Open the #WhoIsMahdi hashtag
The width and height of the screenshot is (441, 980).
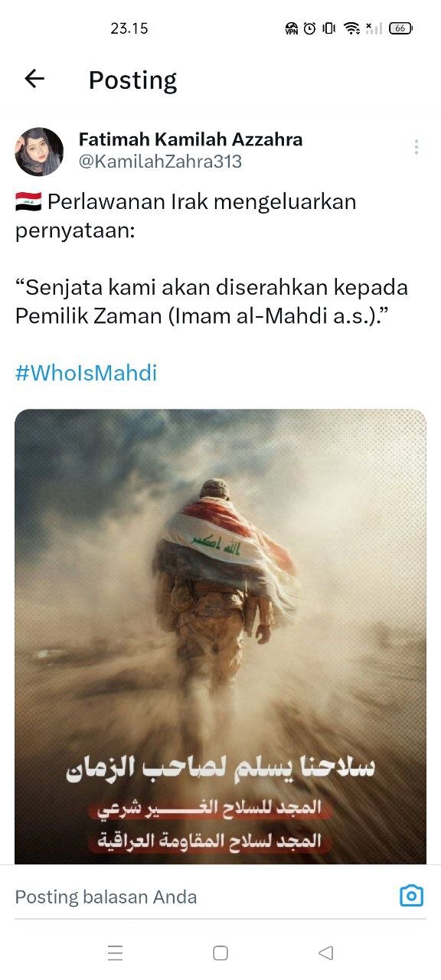pyautogui.click(x=86, y=373)
